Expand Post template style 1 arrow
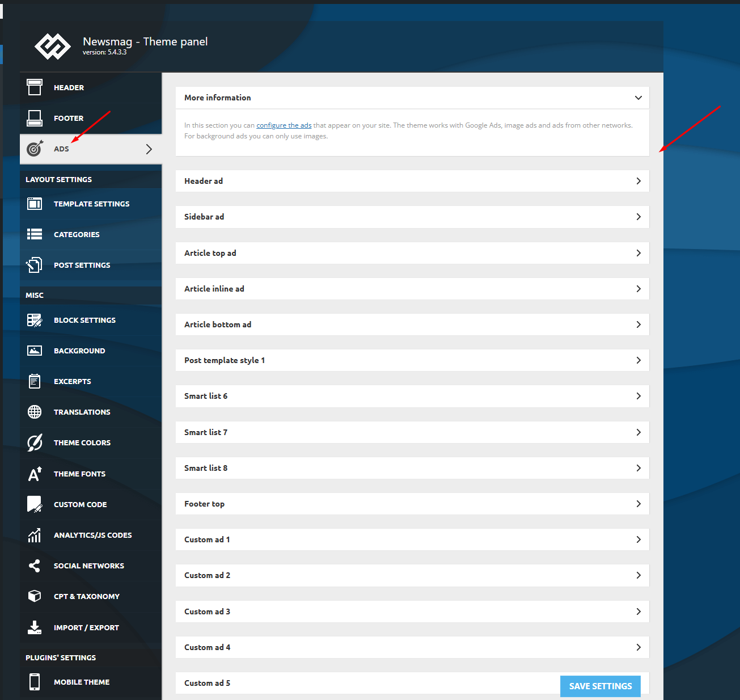 click(x=638, y=360)
